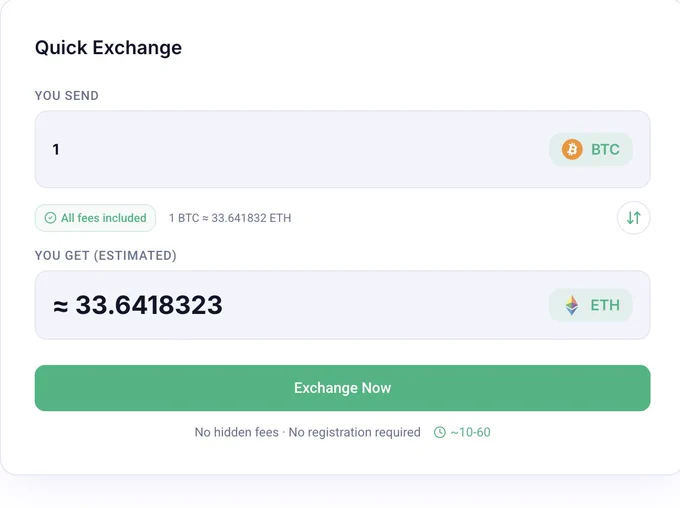Image resolution: width=680 pixels, height=508 pixels.
Task: Focus the You Send amount field
Action: click(343, 149)
